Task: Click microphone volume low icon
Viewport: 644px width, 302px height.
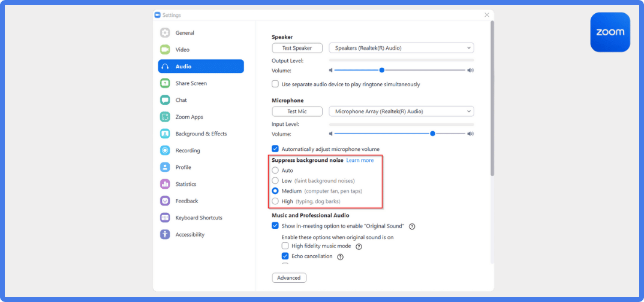Action: 330,134
